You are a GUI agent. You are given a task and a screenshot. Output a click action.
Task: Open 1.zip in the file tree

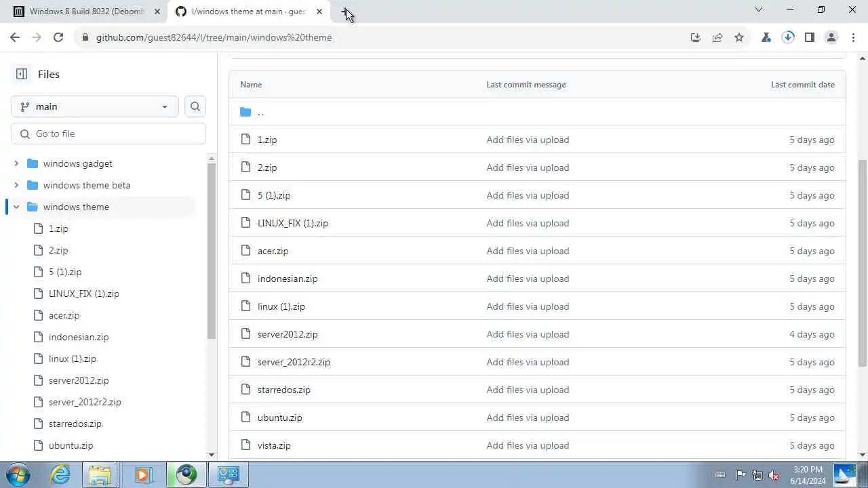(58, 228)
